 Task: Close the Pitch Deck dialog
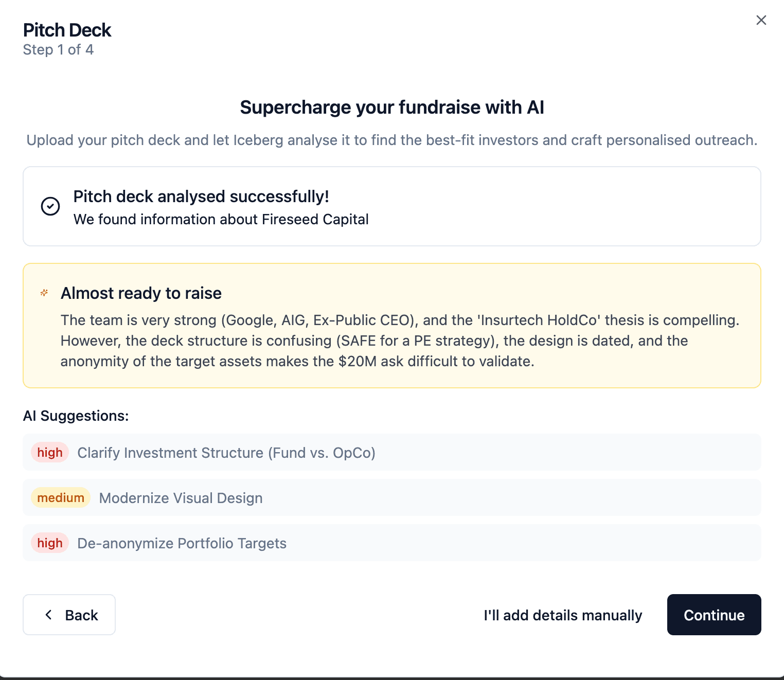click(x=761, y=20)
